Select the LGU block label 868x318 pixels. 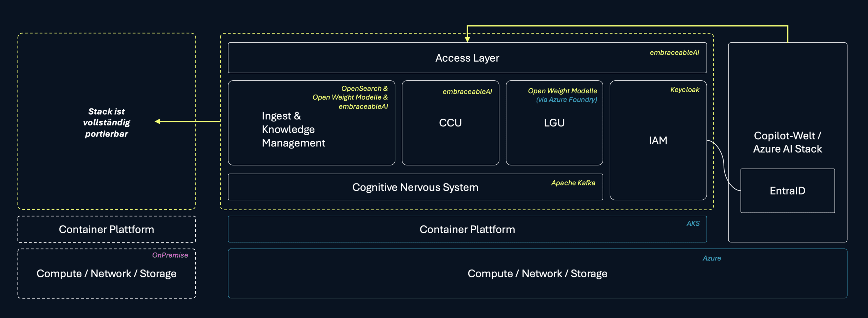tap(554, 123)
